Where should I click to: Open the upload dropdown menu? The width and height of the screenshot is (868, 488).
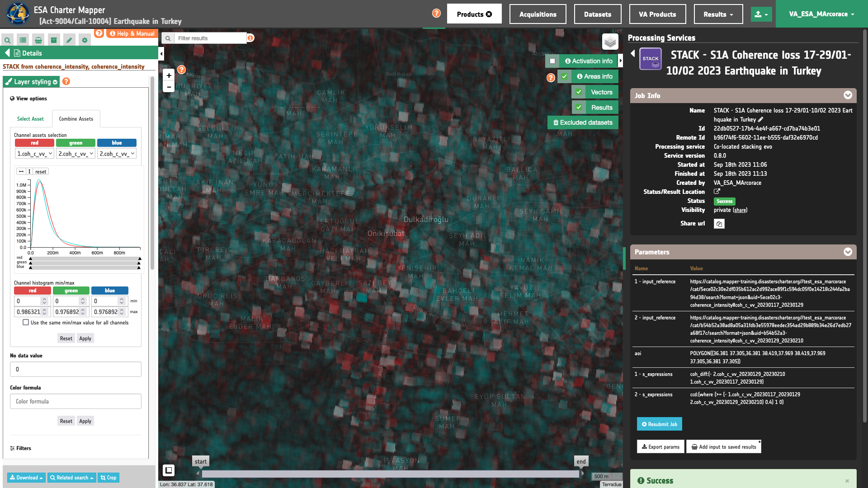[x=761, y=14]
